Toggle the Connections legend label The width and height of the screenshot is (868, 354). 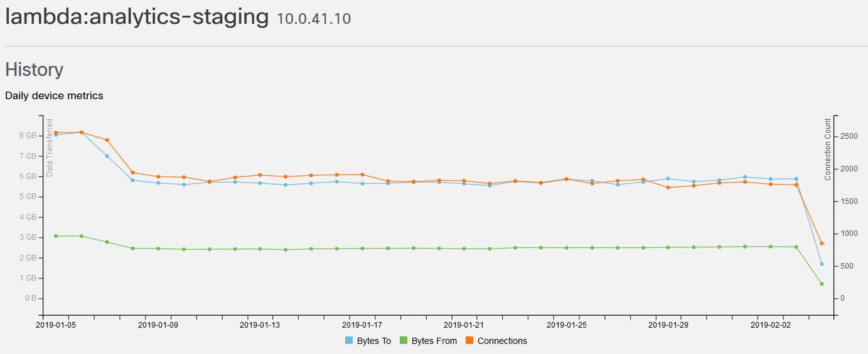coord(502,341)
